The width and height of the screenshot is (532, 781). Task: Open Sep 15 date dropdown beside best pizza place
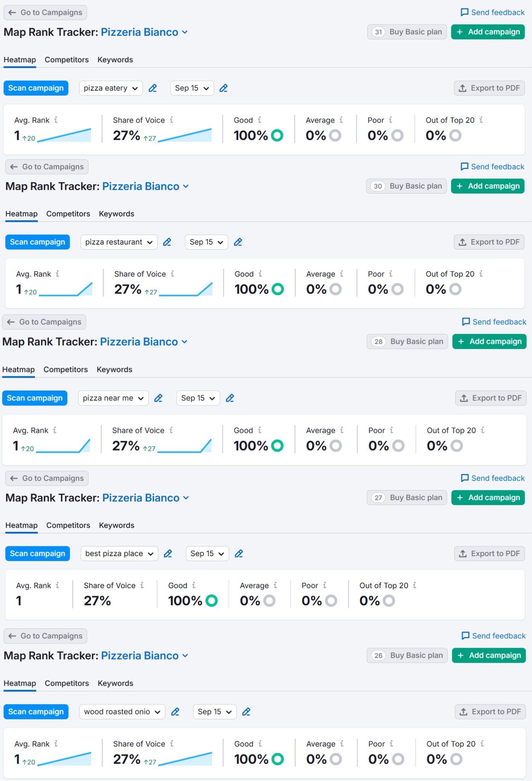pyautogui.click(x=207, y=554)
